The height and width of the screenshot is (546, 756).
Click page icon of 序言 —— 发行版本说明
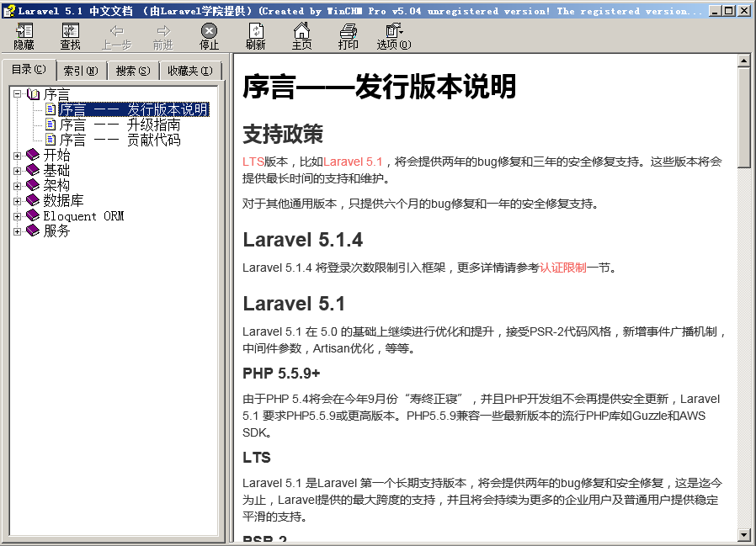[51, 109]
